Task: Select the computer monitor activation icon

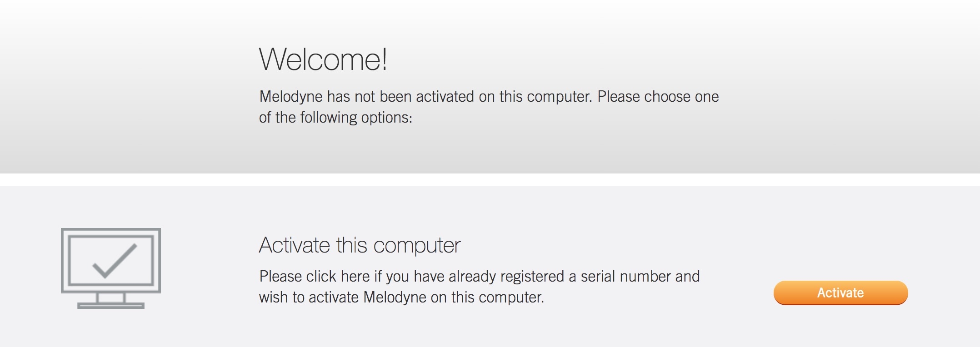Action: click(111, 268)
